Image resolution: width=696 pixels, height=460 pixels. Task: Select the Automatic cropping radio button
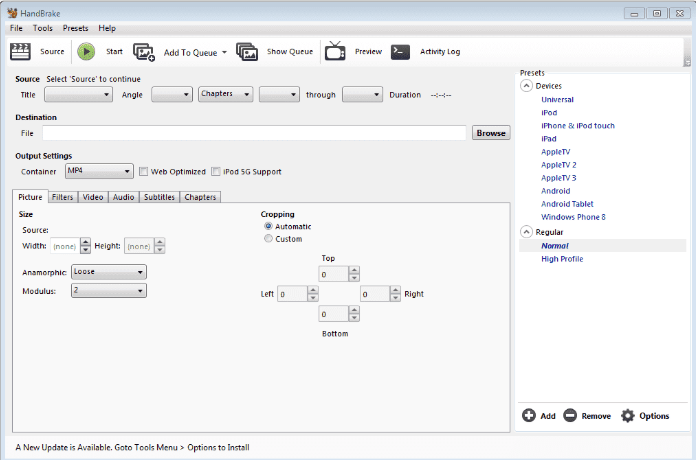(268, 226)
